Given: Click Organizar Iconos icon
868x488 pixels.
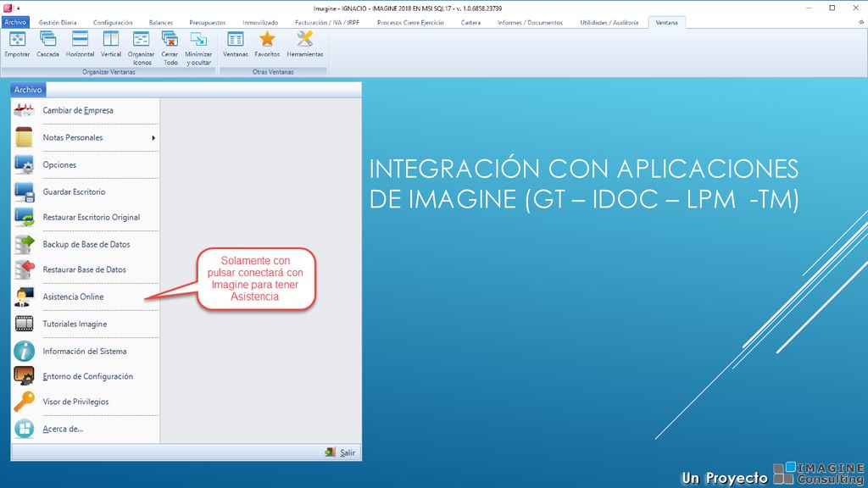Looking at the screenshot, I should (142, 39).
